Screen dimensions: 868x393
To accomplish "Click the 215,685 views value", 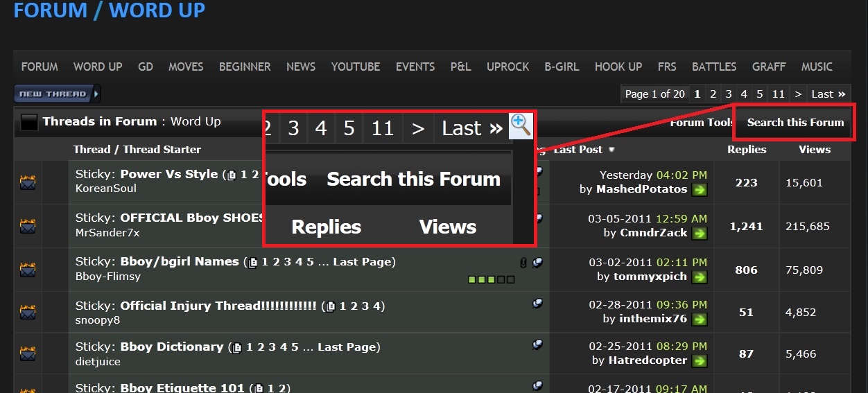I will 808,227.
